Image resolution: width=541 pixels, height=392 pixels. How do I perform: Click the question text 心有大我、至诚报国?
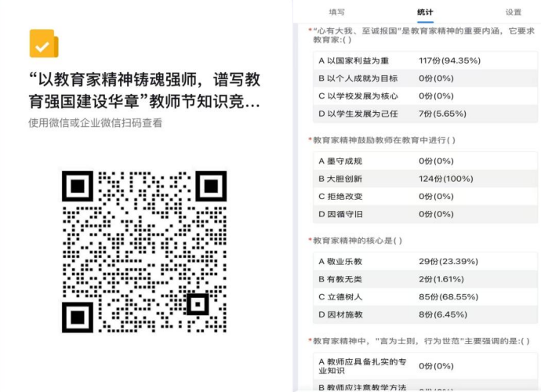pos(423,35)
